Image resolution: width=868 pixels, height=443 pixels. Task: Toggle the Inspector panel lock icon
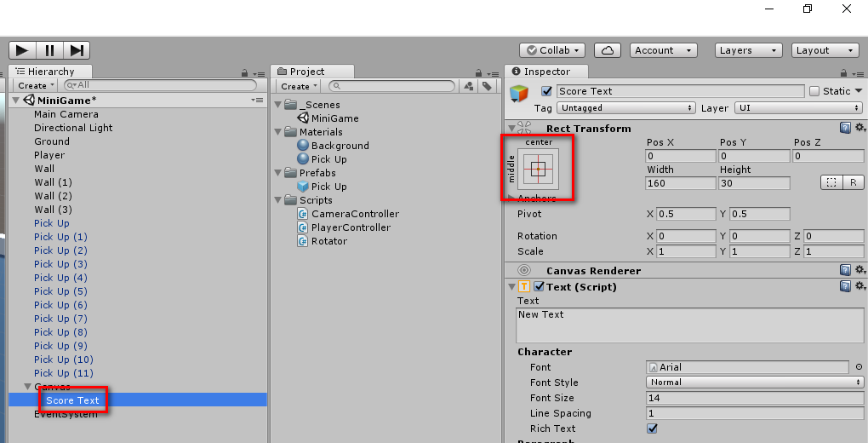(x=843, y=72)
